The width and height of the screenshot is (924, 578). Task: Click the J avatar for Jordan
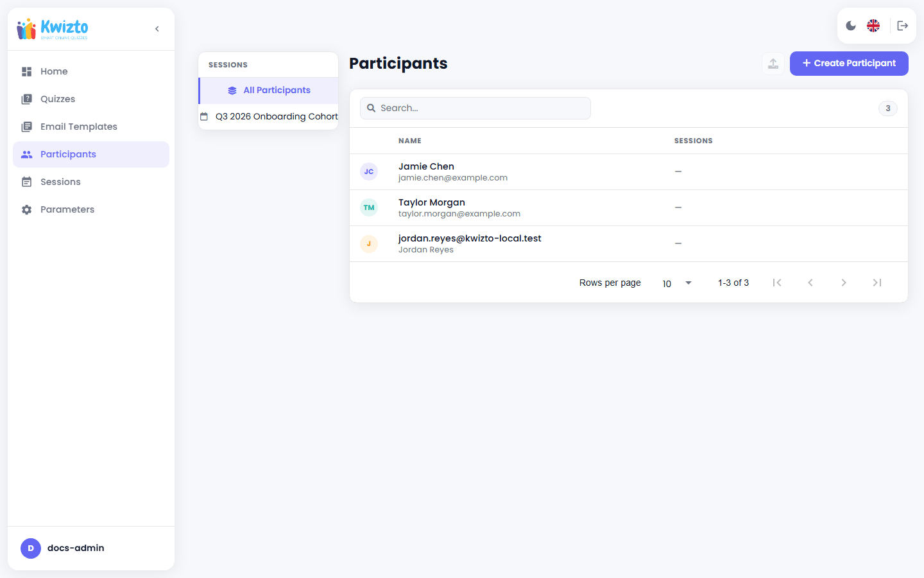(369, 243)
